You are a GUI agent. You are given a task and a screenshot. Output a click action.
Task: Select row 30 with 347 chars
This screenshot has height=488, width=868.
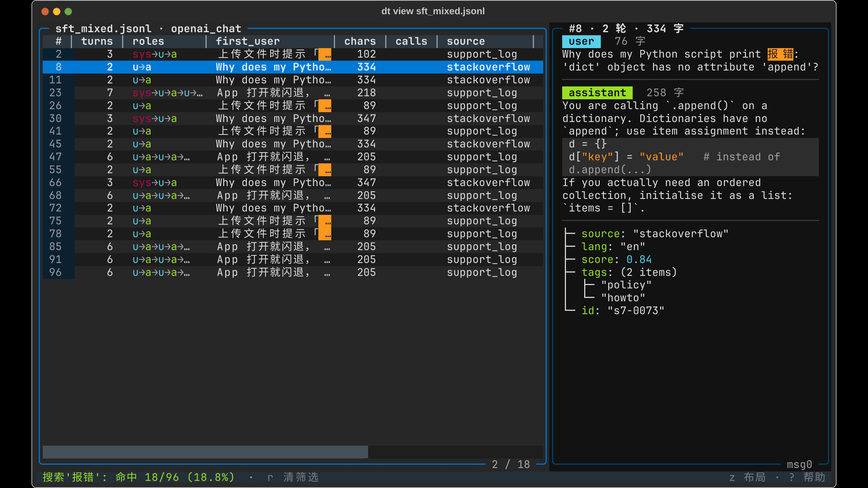pos(293,119)
